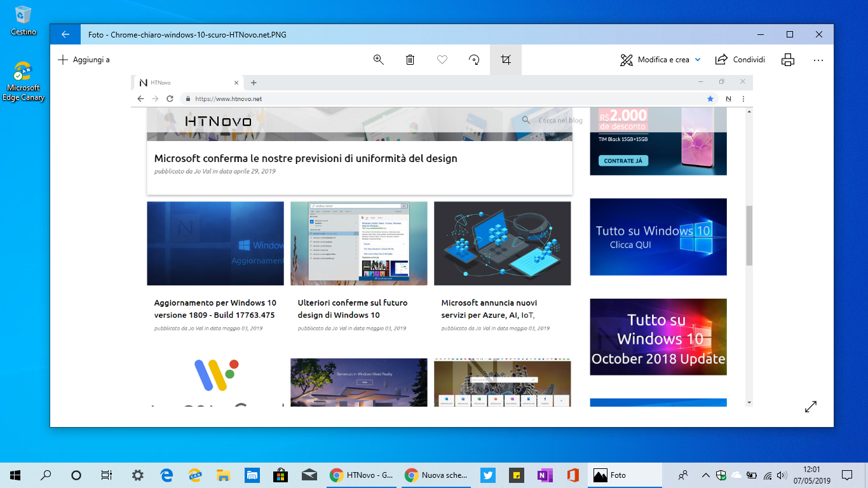Zoom into the photo

pos(378,59)
